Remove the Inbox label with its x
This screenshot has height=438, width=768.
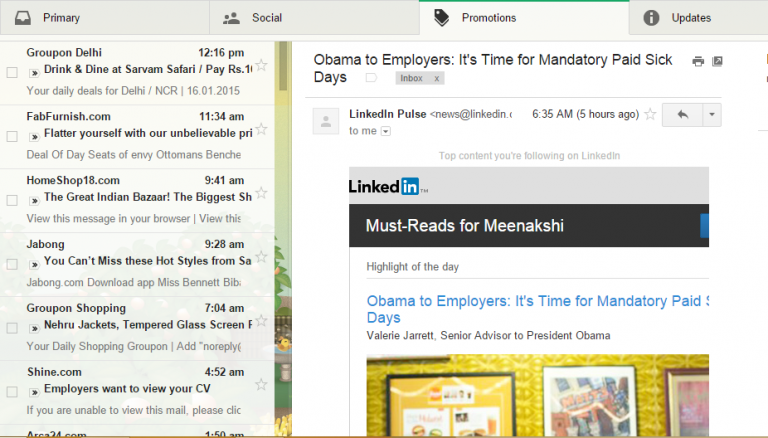click(x=437, y=78)
